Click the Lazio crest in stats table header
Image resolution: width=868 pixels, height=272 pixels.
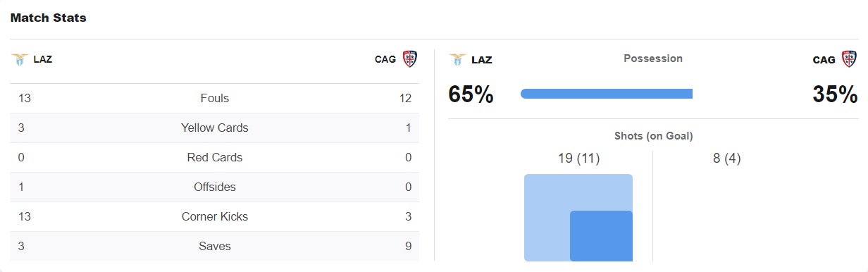pyautogui.click(x=19, y=59)
